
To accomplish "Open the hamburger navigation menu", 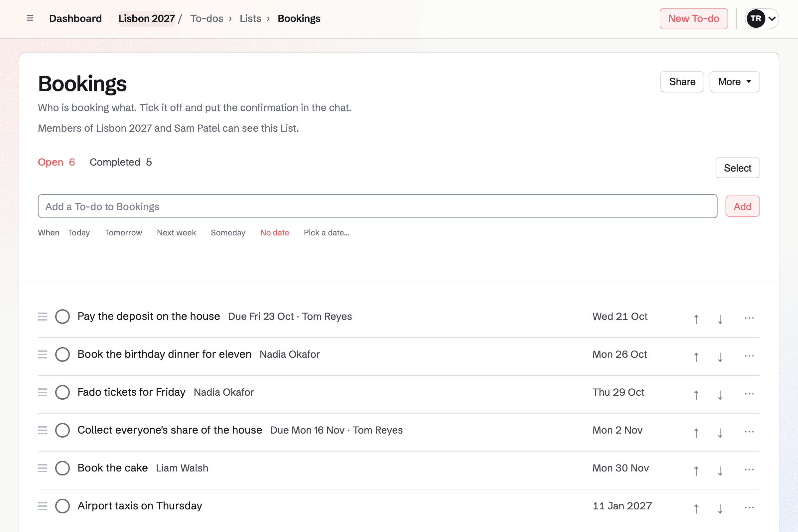I will point(30,18).
